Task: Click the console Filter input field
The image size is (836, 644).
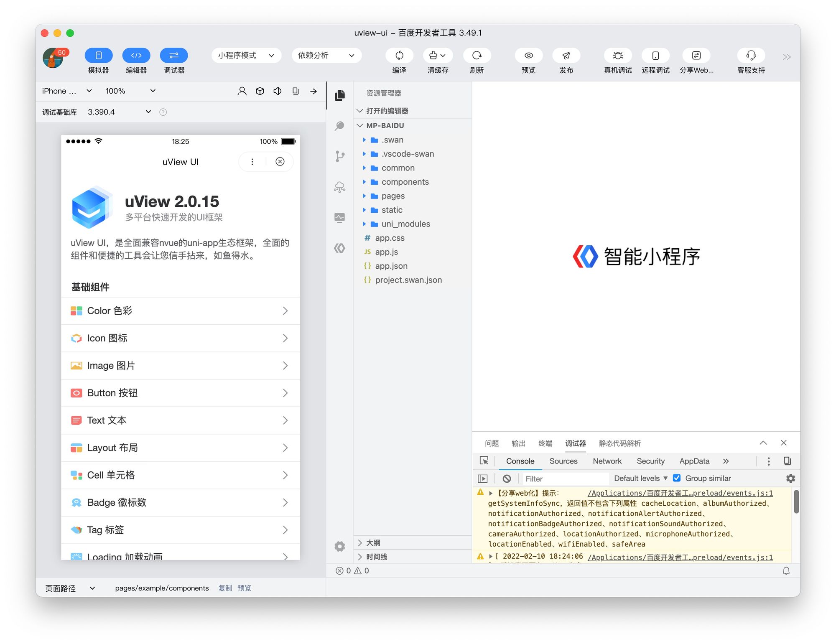Action: [565, 479]
